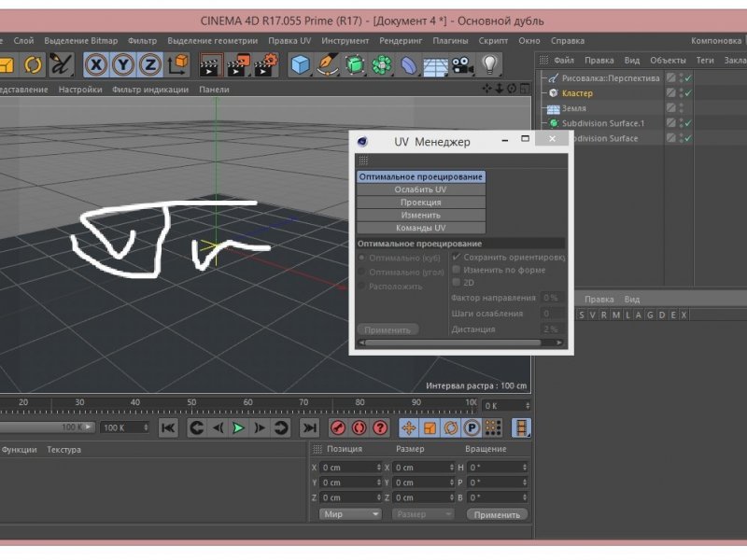The image size is (747, 560).
Task: Go to start of animation
Action: 168,427
